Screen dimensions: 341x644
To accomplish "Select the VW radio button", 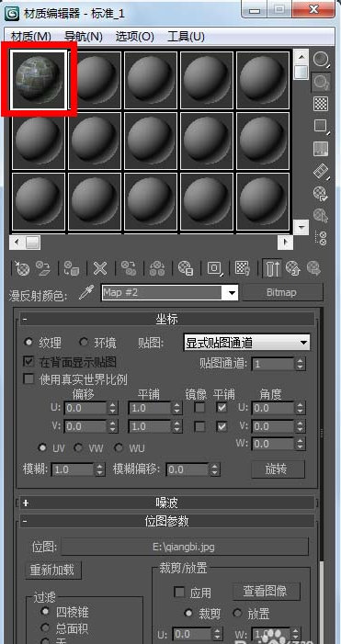I will click(78, 447).
